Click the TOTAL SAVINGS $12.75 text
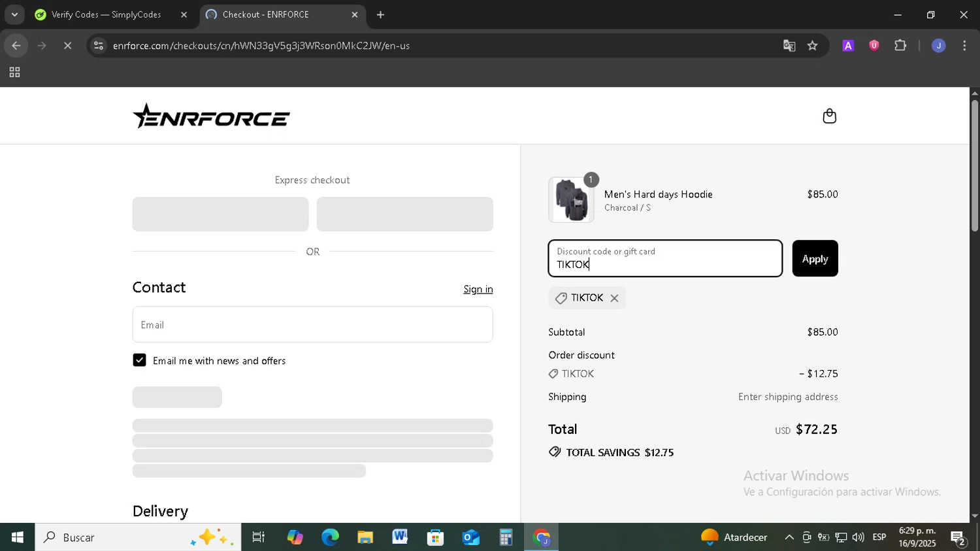Image resolution: width=980 pixels, height=551 pixels. [619, 452]
